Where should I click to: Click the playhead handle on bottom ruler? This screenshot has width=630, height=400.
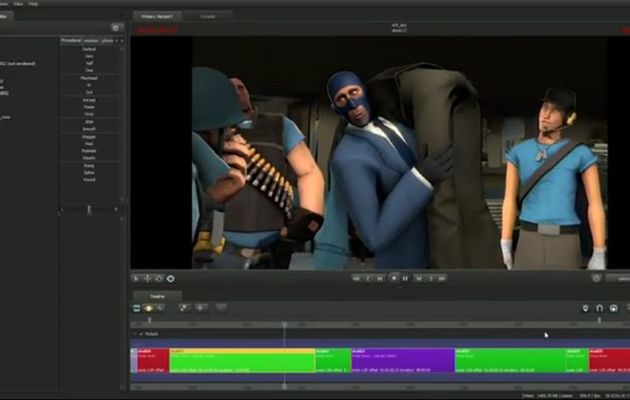pyautogui.click(x=284, y=386)
